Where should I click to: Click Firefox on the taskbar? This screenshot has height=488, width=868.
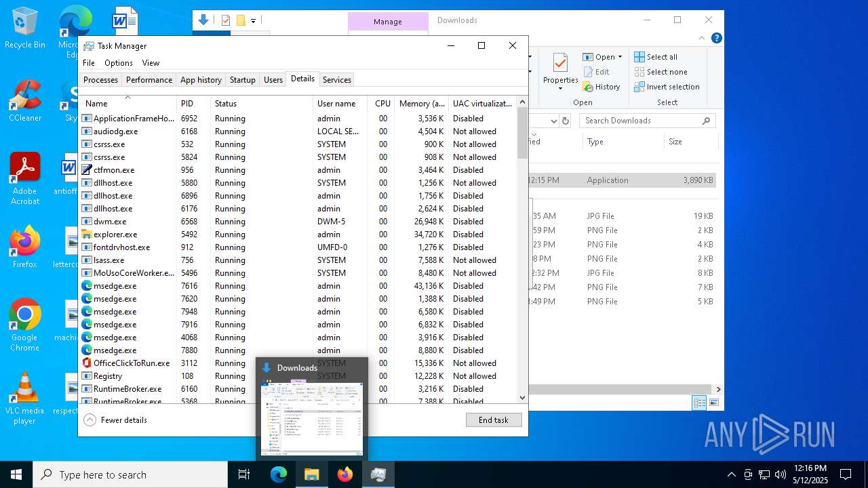coord(345,474)
